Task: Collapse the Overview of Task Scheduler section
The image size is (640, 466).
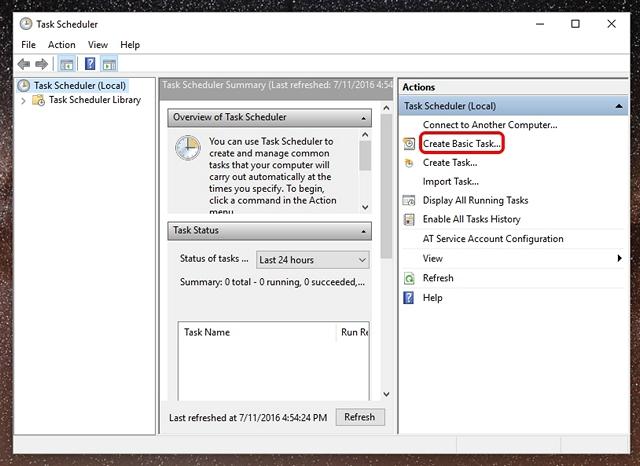Action: pyautogui.click(x=363, y=118)
